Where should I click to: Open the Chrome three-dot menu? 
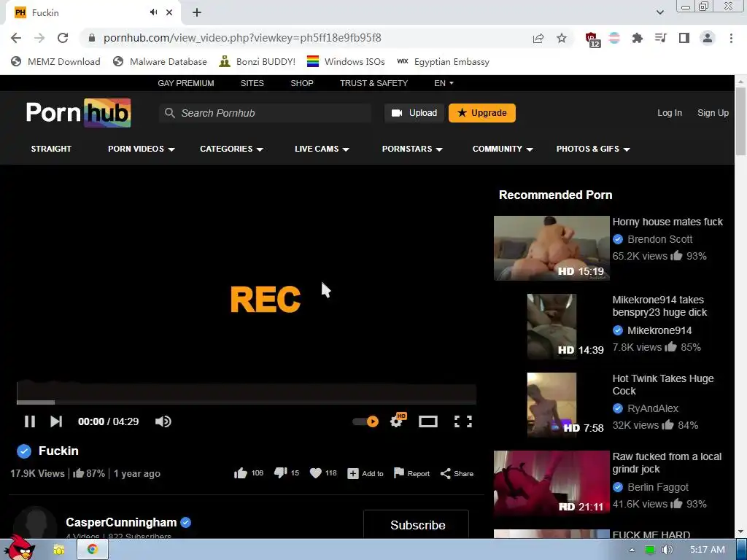point(731,38)
